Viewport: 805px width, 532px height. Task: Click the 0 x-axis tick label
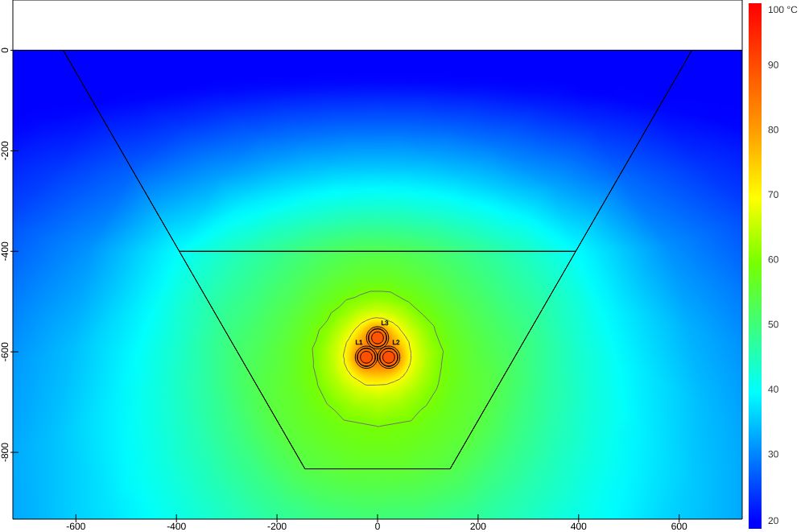pyautogui.click(x=377, y=526)
